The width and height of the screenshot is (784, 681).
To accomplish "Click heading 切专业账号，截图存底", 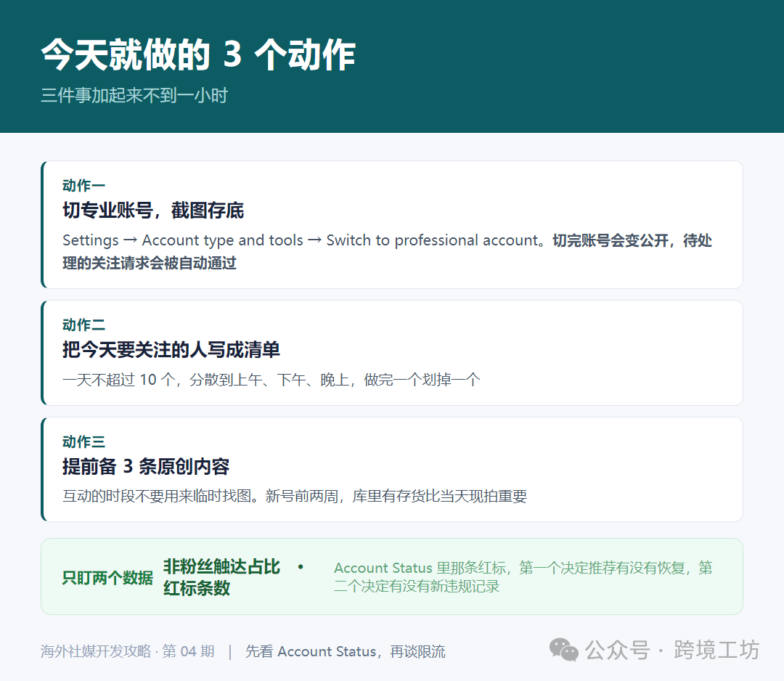I will click(x=153, y=211).
